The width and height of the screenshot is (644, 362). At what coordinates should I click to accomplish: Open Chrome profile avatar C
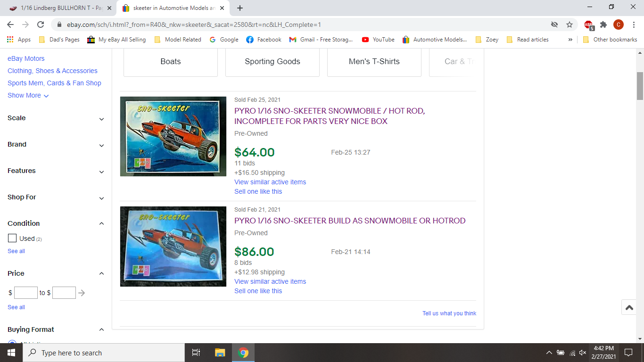(619, 25)
